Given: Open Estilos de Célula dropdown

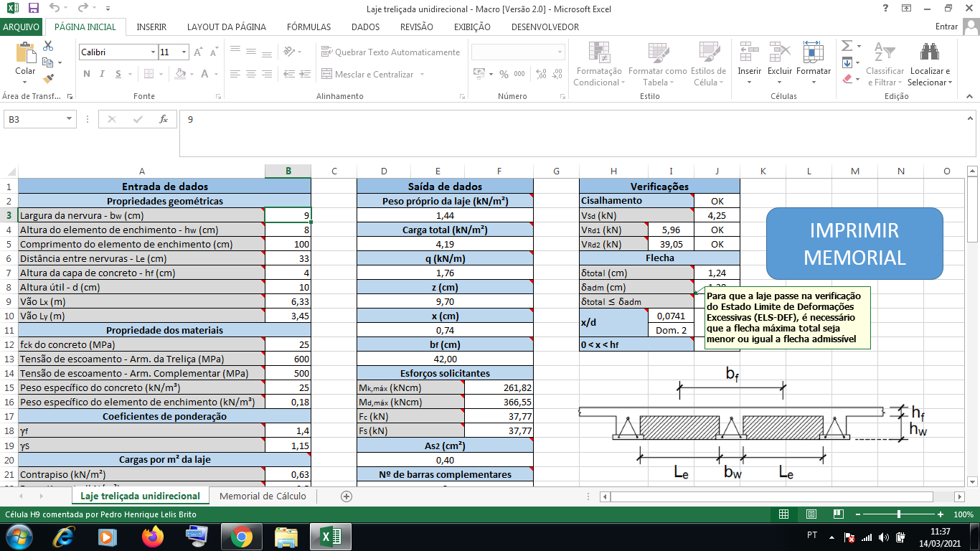Looking at the screenshot, I should point(708,64).
